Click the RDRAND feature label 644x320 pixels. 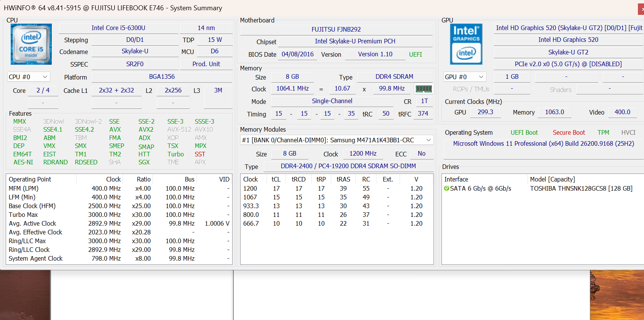56,162
